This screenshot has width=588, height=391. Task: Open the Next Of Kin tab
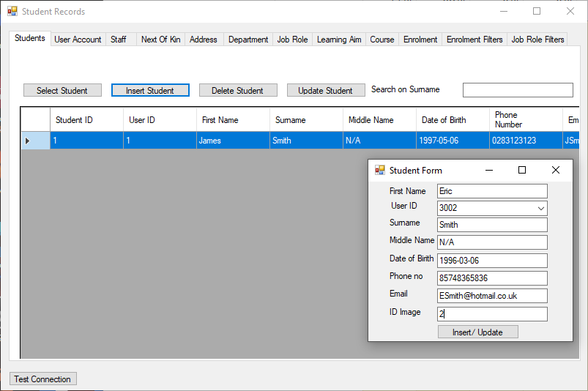161,40
